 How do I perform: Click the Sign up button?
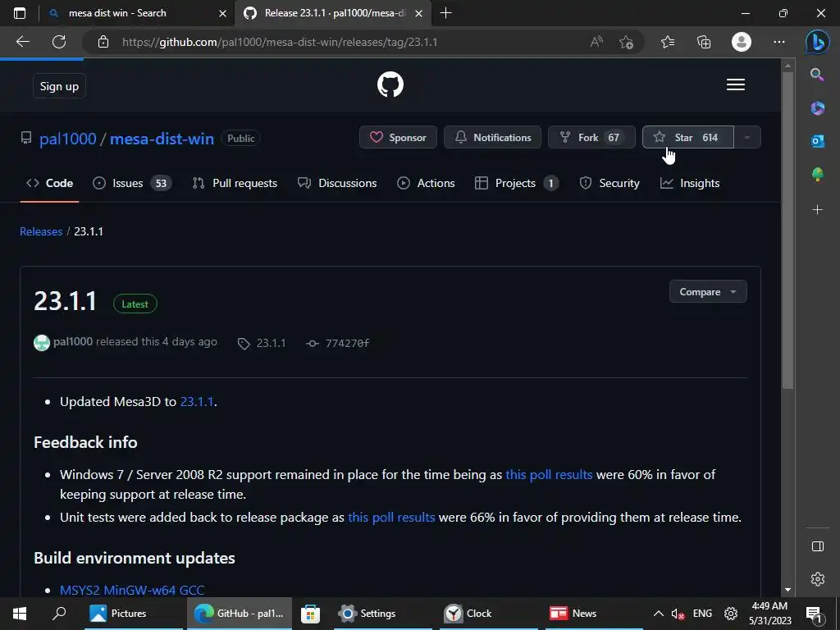coord(59,86)
